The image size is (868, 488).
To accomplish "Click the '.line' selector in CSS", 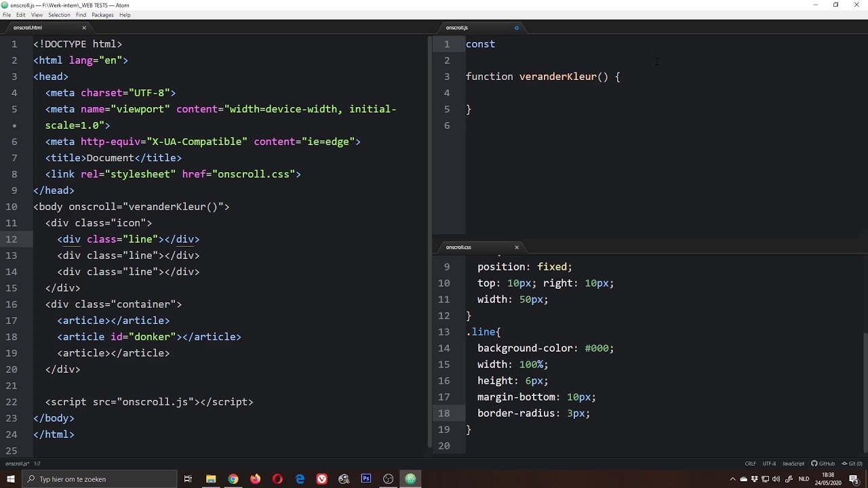I will point(481,332).
